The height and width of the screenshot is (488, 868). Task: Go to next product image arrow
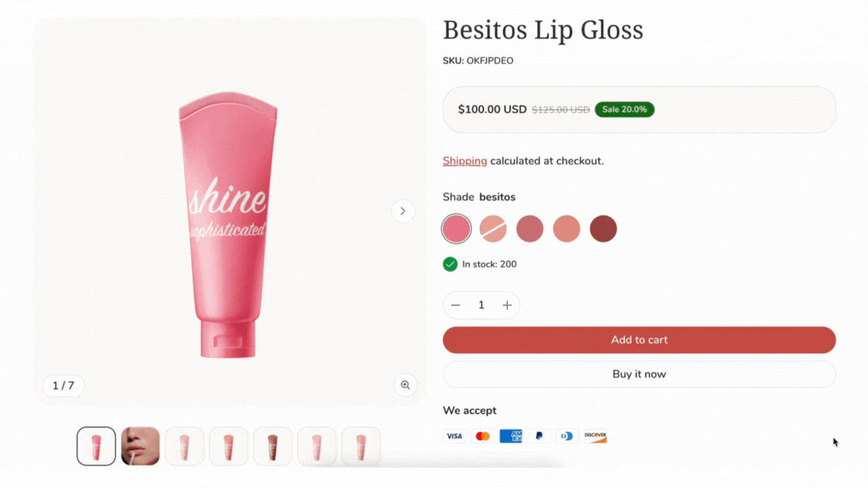(403, 211)
